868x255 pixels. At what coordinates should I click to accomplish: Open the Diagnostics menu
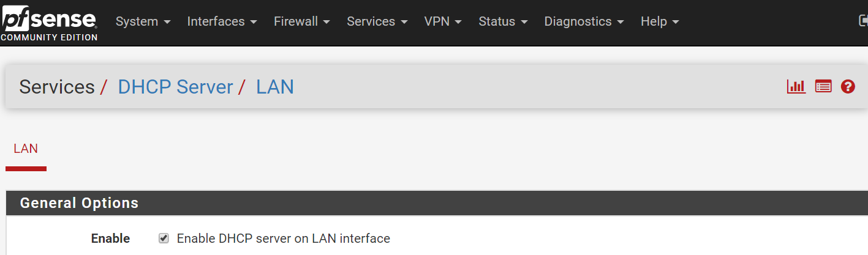[584, 21]
